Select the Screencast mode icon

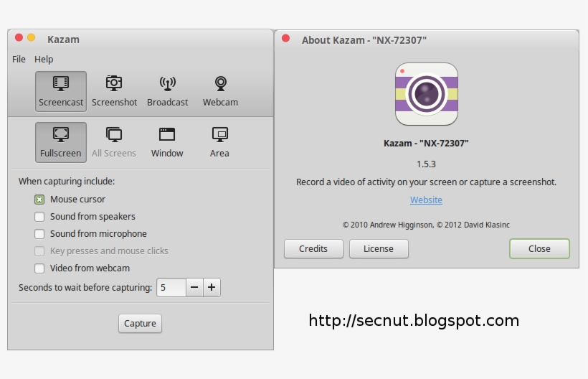click(x=61, y=91)
